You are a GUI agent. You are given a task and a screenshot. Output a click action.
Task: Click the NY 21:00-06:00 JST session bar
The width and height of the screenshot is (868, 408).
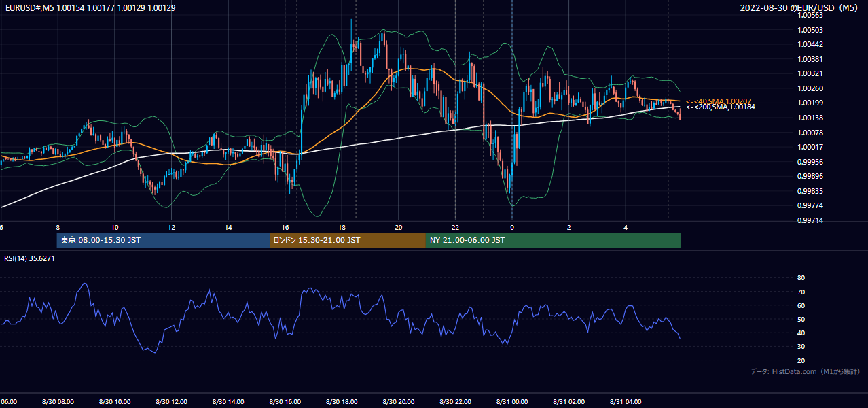click(x=554, y=240)
